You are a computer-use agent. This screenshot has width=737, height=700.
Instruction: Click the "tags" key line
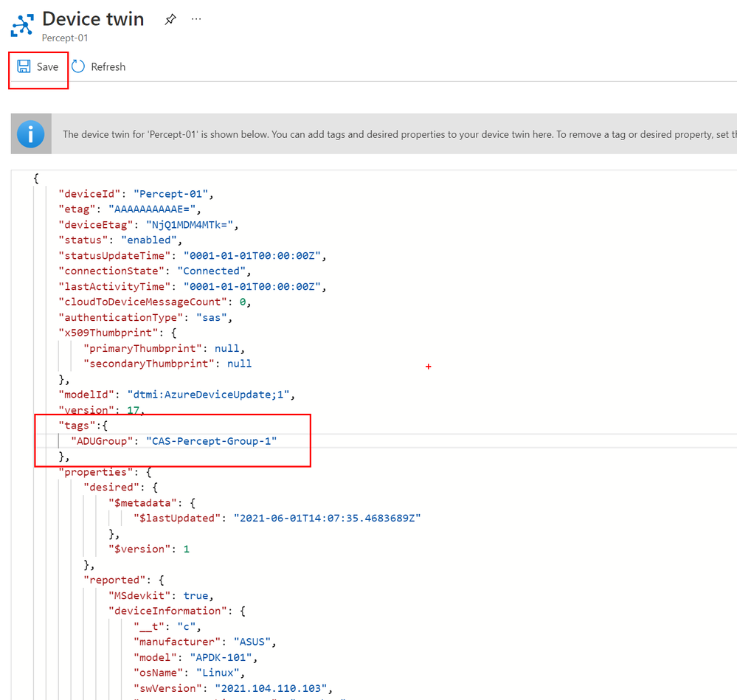[x=83, y=426]
